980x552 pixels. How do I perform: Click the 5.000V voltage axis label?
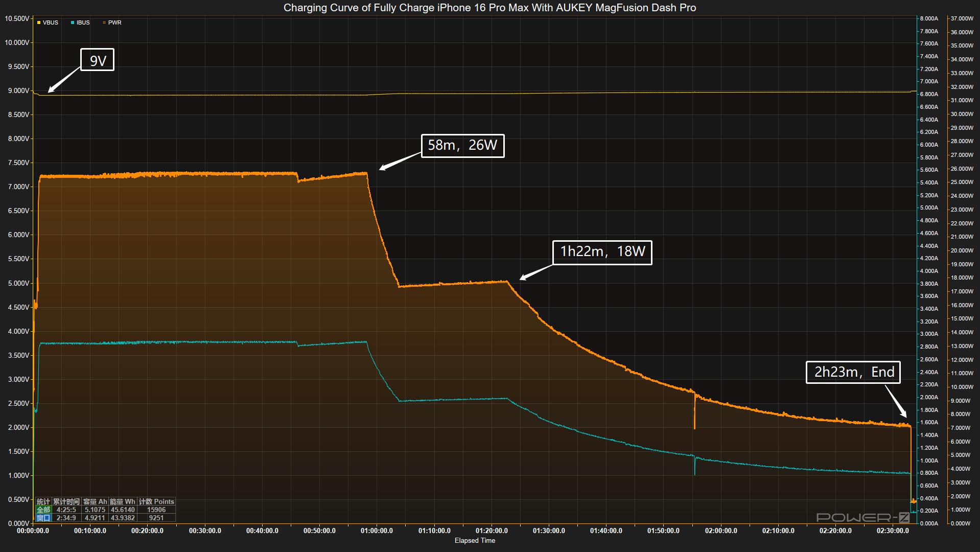(x=18, y=283)
